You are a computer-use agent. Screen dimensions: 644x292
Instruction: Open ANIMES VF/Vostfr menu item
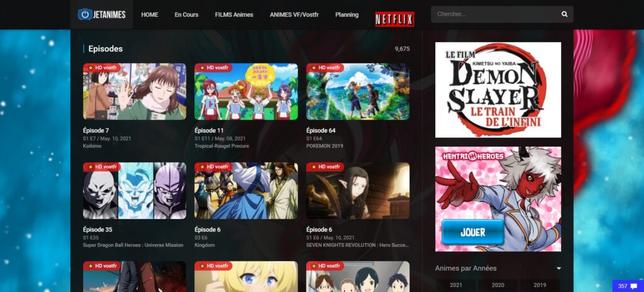[x=294, y=14]
